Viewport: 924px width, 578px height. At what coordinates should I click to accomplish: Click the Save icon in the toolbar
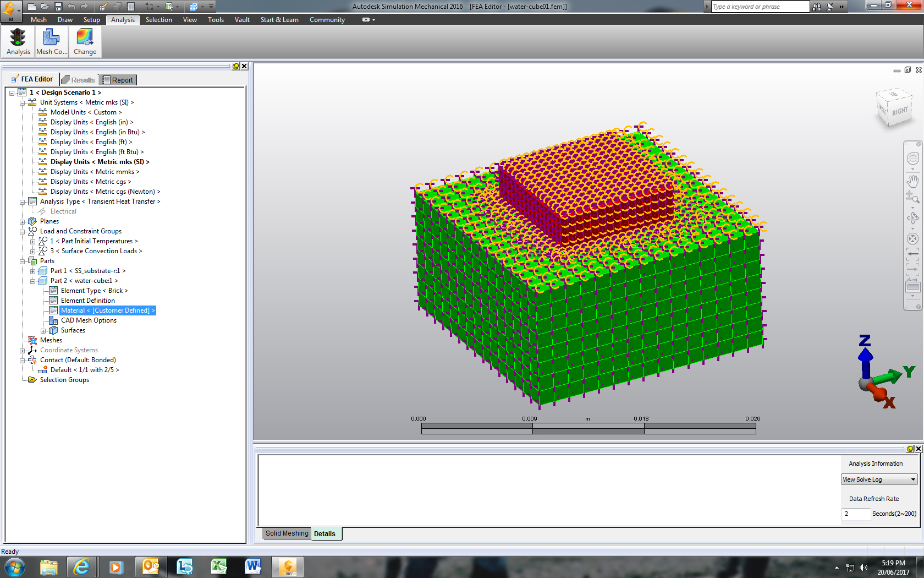(58, 7)
